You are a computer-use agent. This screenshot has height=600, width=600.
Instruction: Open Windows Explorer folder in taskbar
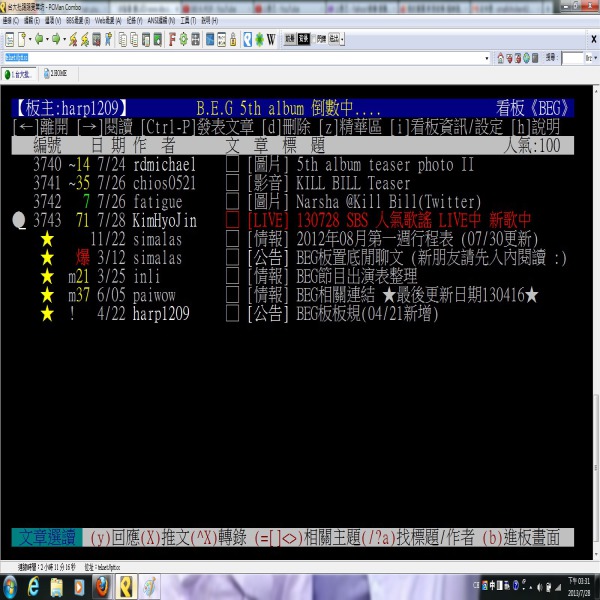point(57,587)
